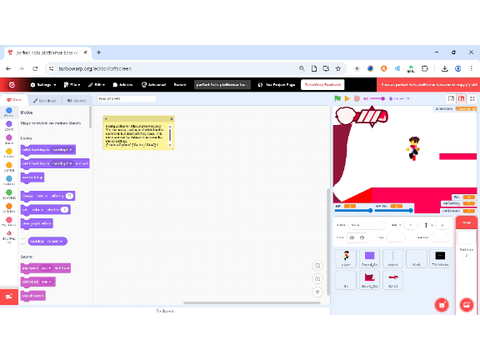The width and height of the screenshot is (480, 360).
Task: Open the Advanced menu item
Action: 154,85
